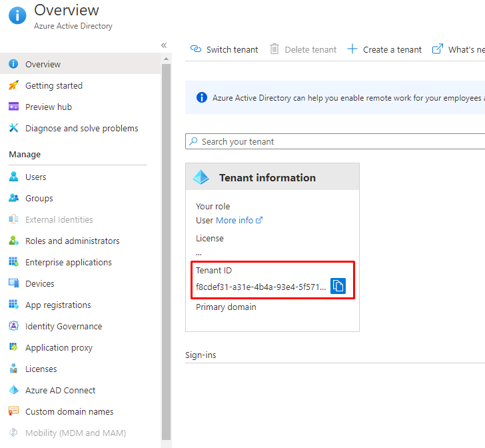Screen dimensions: 485x448
Task: Click the remote work info banner text
Action: coord(348,98)
